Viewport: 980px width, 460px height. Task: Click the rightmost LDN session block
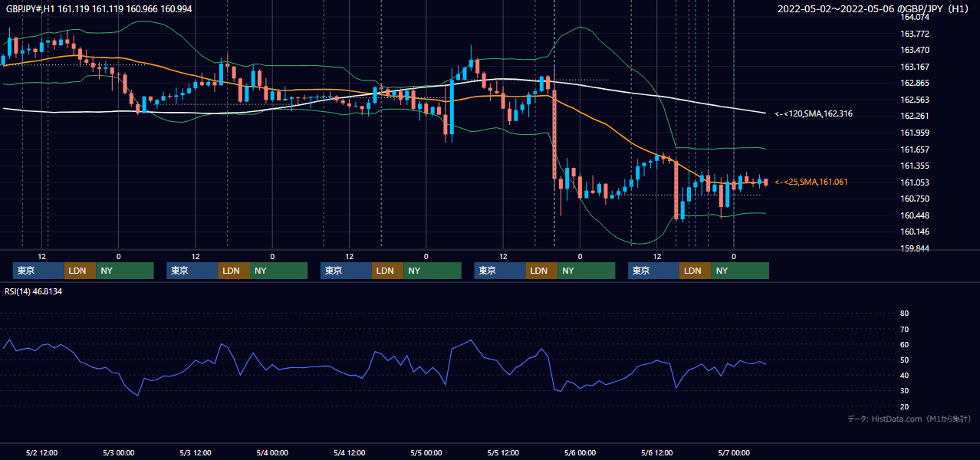(695, 271)
